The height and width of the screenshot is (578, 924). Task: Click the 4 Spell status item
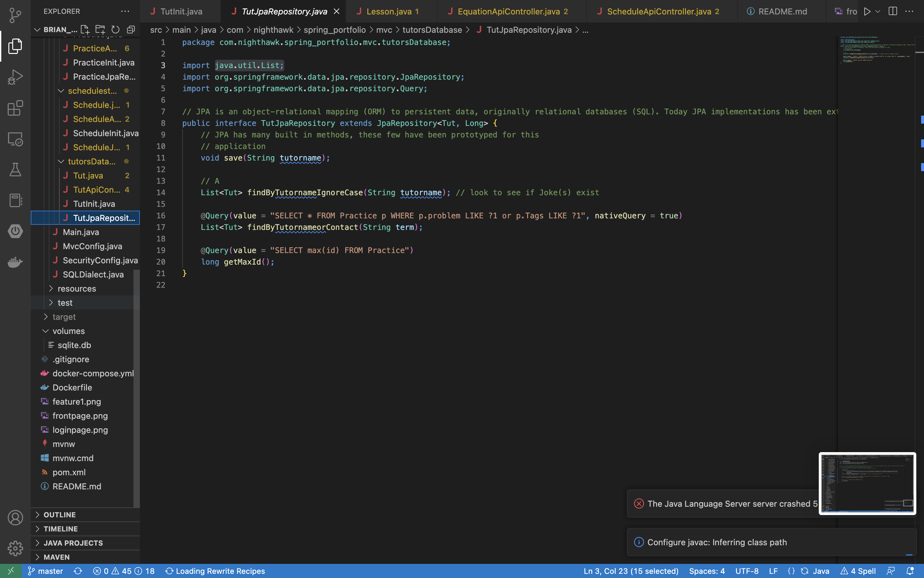(858, 571)
